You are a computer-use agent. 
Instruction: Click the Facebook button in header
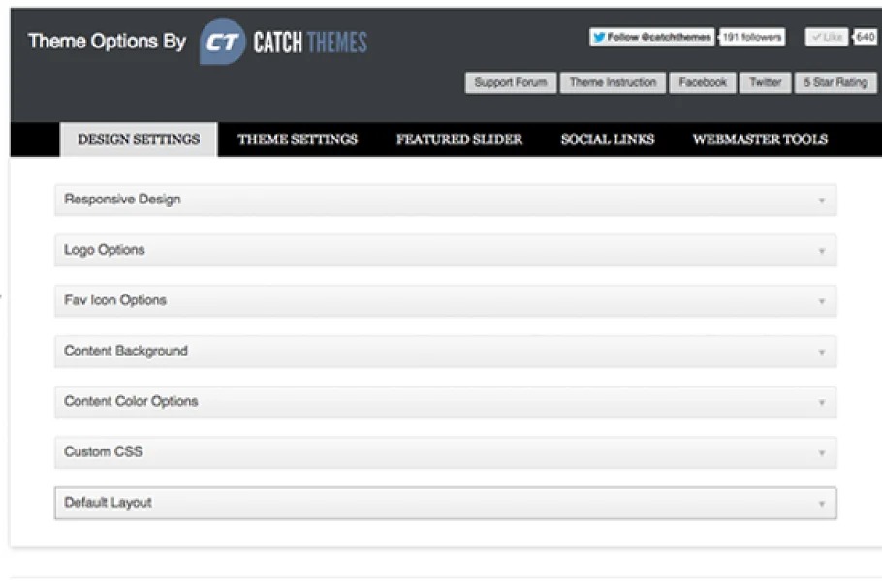pos(703,83)
